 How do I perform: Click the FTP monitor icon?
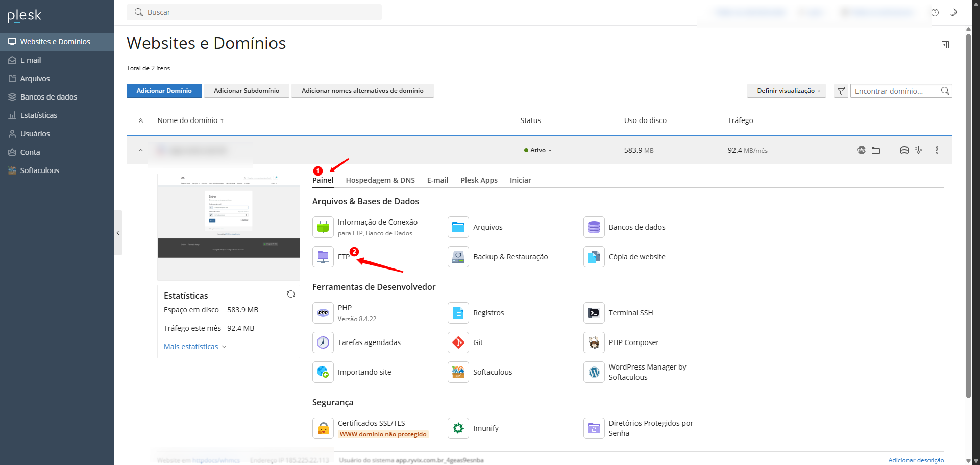(x=323, y=257)
